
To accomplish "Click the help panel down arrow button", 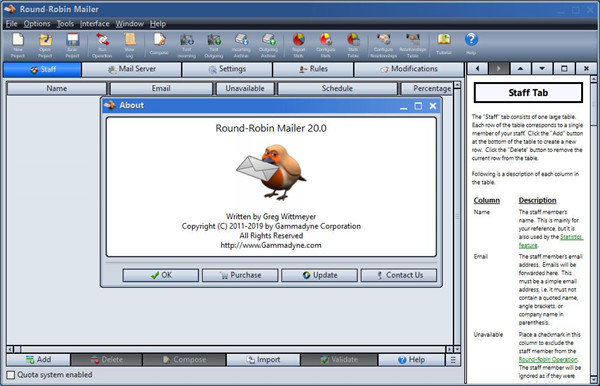I will (x=542, y=69).
